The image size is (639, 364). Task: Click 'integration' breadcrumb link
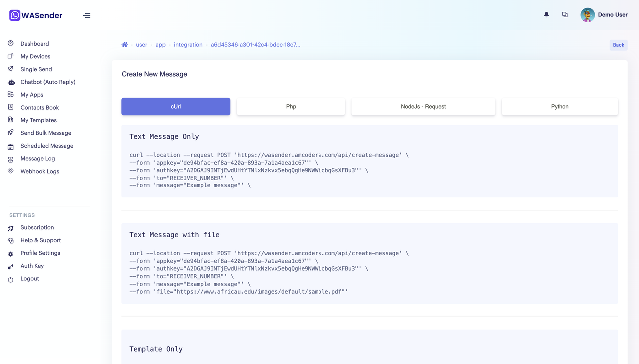pos(188,45)
